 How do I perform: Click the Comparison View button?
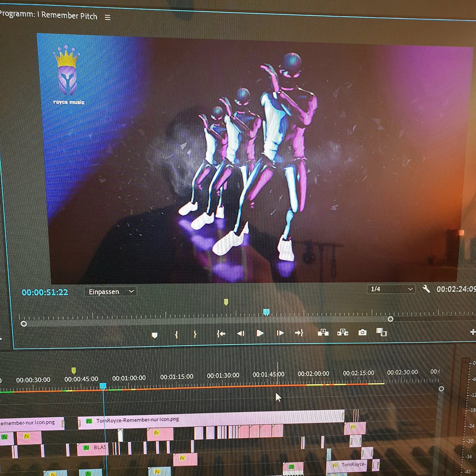(x=382, y=332)
